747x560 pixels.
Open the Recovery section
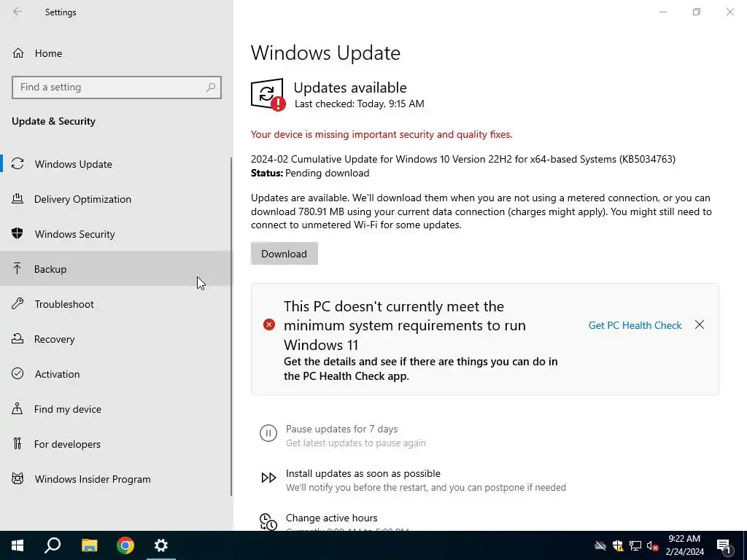tap(116, 339)
